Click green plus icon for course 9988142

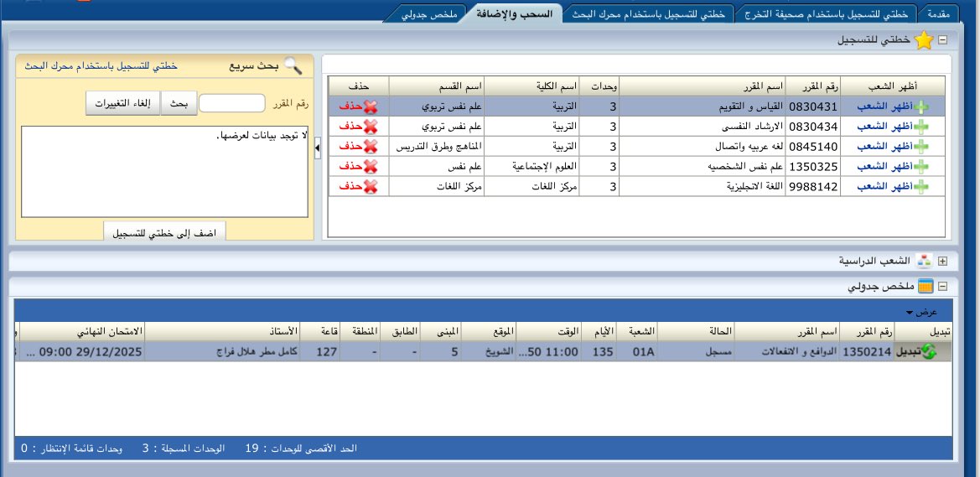(x=921, y=187)
